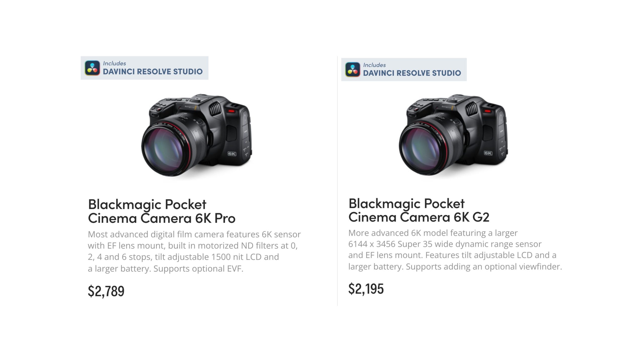Open the Blackmagic Pocket Cinema Camera 6K Pro title
This screenshot has height=362, width=644.
[162, 211]
